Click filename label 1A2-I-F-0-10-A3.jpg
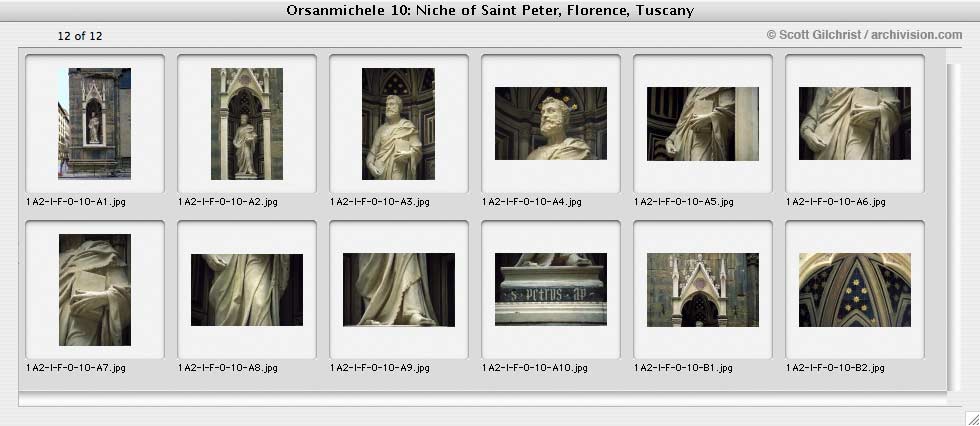 coord(379,202)
